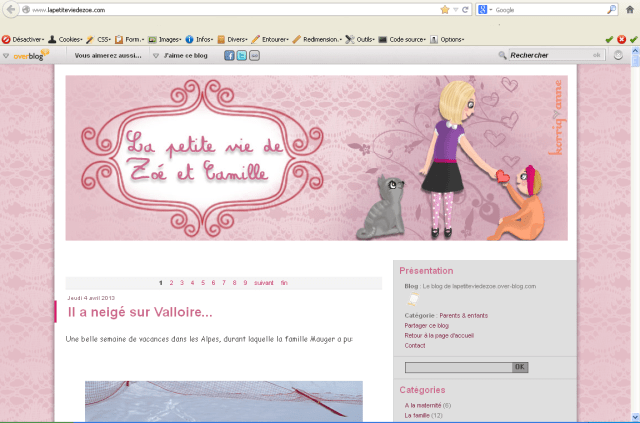
Task: Open the Désactiver dropdown menu
Action: (26, 39)
